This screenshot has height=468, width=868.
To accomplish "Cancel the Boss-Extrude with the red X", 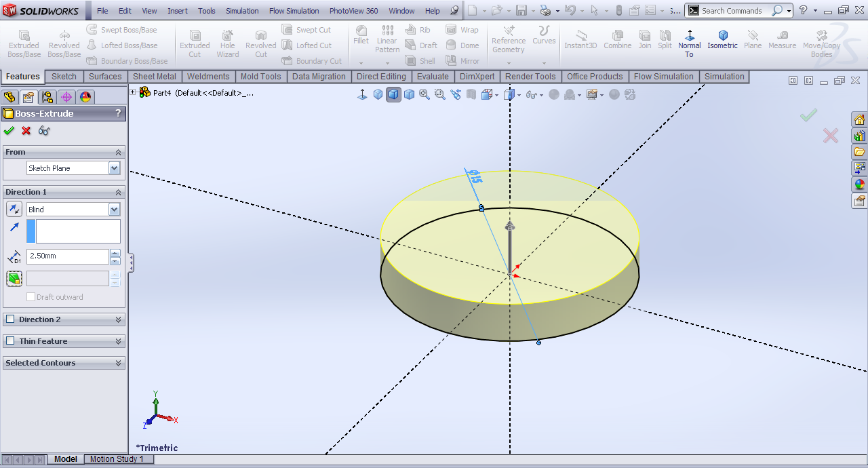I will coord(26,131).
